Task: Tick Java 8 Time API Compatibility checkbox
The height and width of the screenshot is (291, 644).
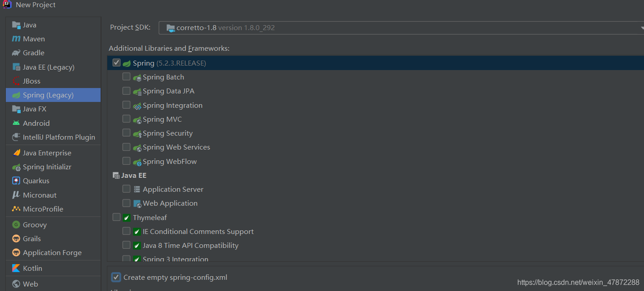Action: click(126, 245)
